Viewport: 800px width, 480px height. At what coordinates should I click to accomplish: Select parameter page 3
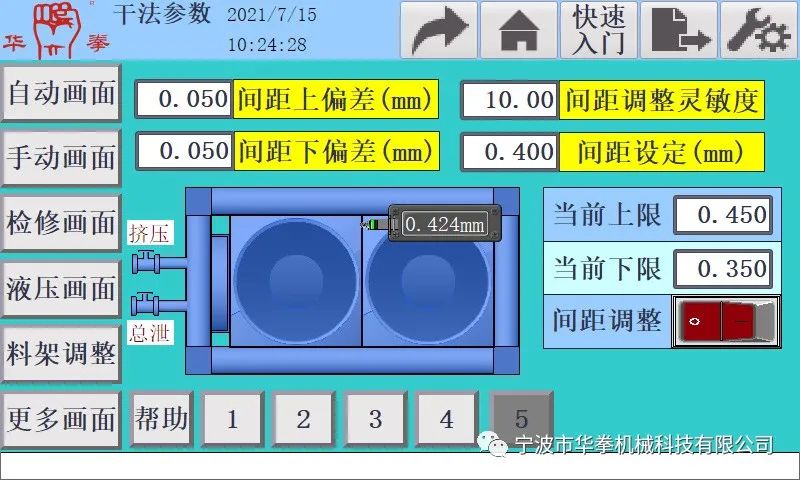(376, 419)
